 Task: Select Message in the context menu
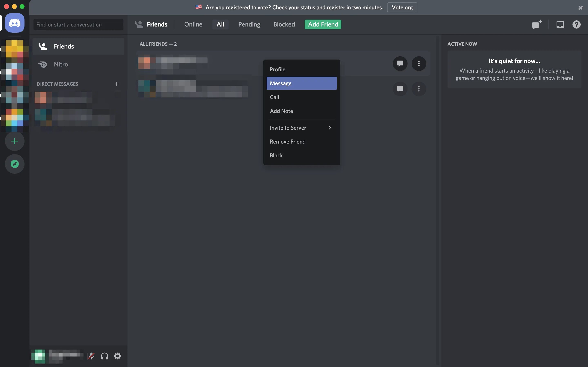[301, 83]
